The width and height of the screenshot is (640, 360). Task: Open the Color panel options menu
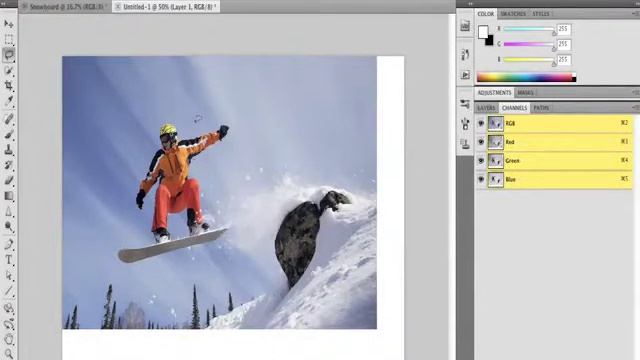click(x=636, y=13)
